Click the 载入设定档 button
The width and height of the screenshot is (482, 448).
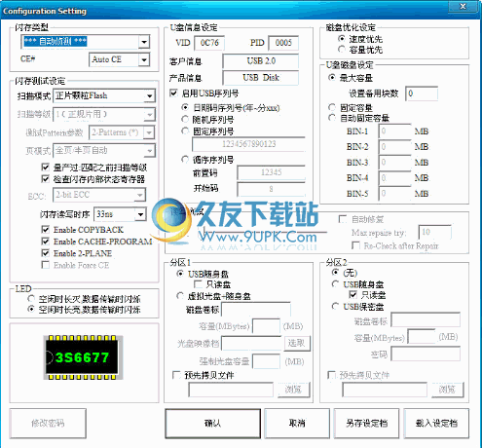[x=436, y=423]
